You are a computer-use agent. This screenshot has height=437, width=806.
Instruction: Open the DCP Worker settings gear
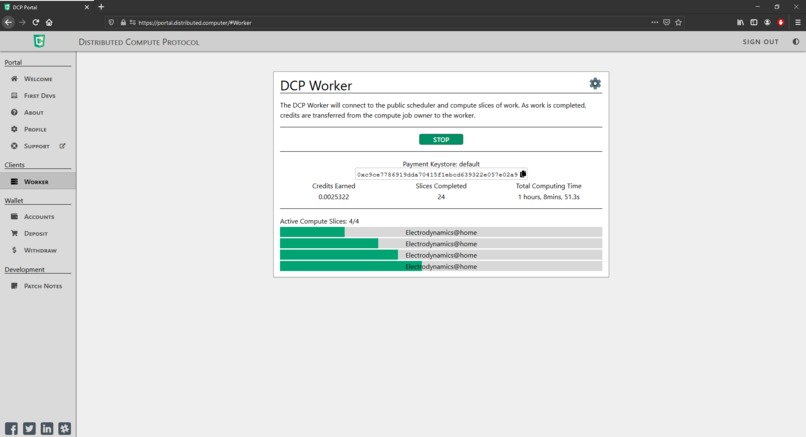tap(595, 84)
